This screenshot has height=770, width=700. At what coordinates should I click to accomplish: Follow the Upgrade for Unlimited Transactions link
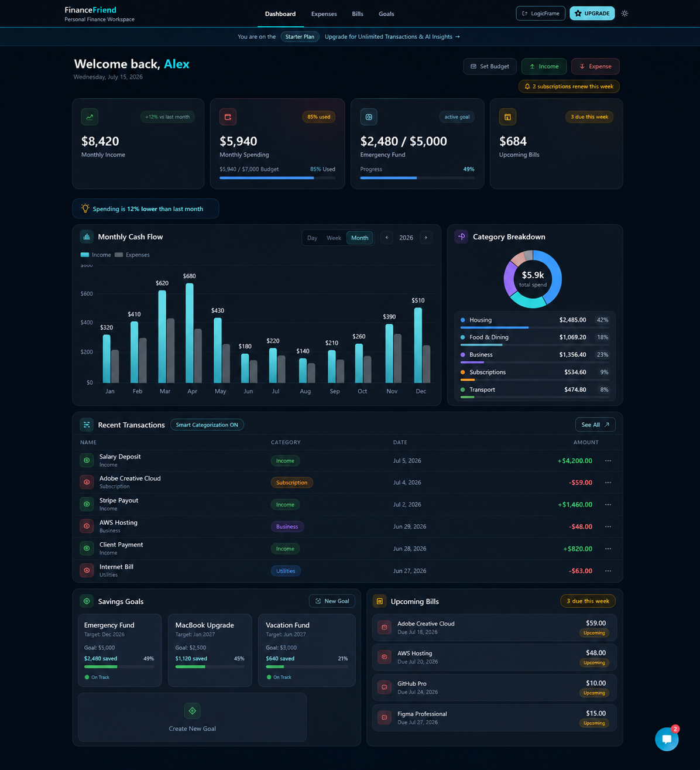(x=392, y=37)
